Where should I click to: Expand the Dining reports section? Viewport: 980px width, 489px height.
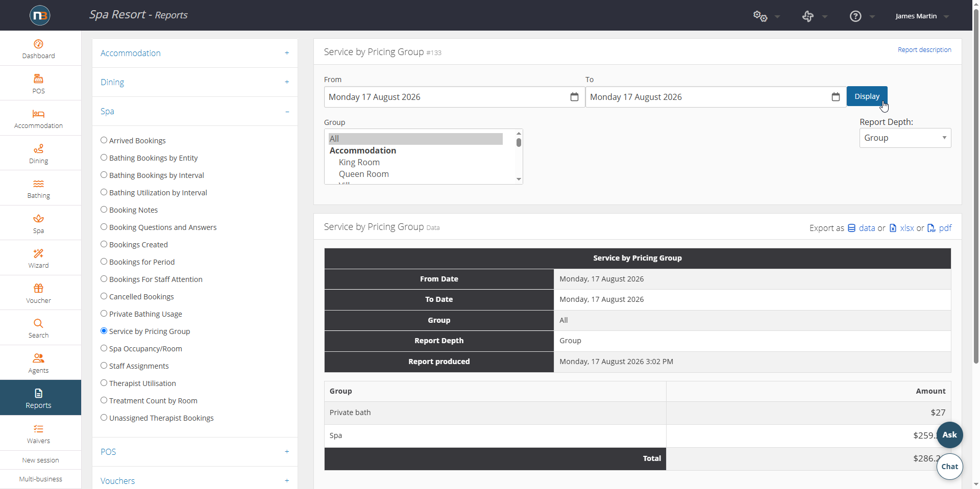coord(194,82)
